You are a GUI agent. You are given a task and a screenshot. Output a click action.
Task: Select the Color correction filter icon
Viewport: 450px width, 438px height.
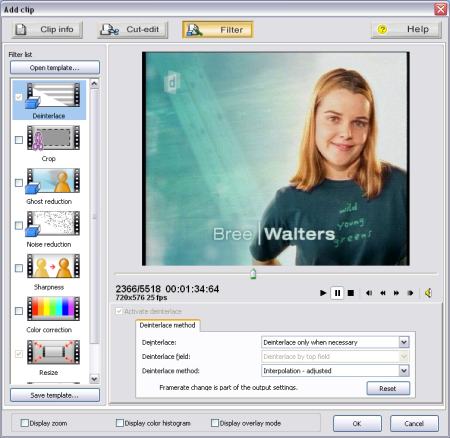53,309
